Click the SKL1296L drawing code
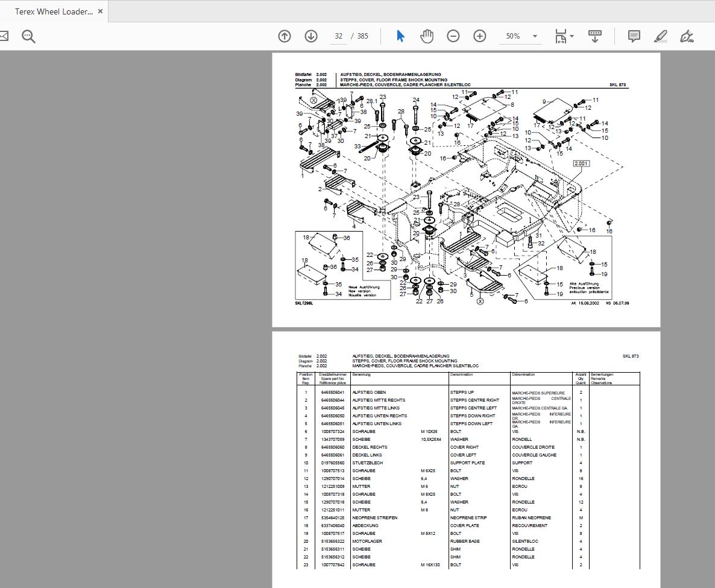 [x=304, y=303]
